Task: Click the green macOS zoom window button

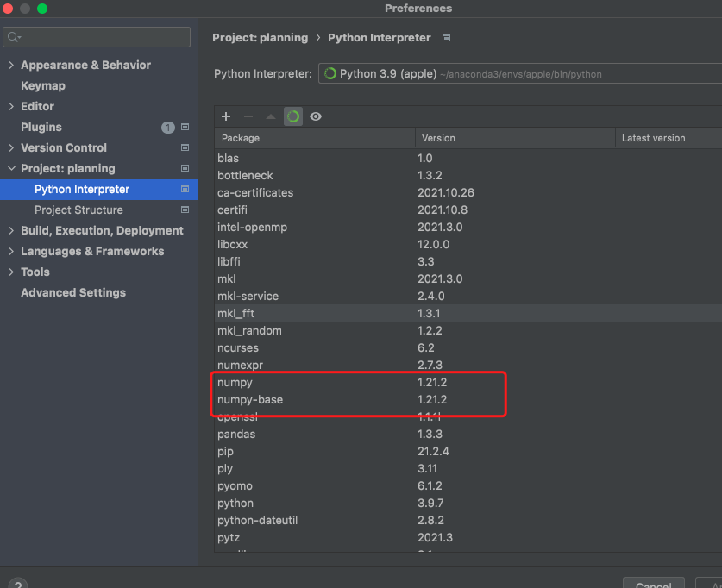Action: click(x=42, y=9)
